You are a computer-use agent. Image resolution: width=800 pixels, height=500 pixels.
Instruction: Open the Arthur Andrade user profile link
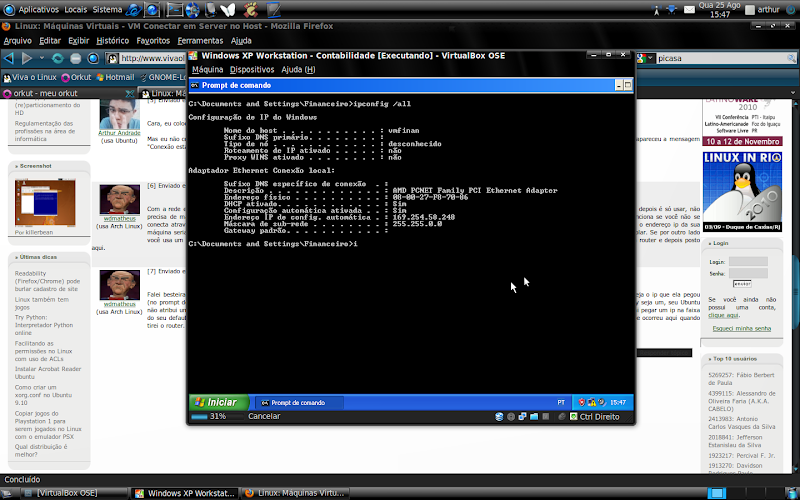coord(119,133)
